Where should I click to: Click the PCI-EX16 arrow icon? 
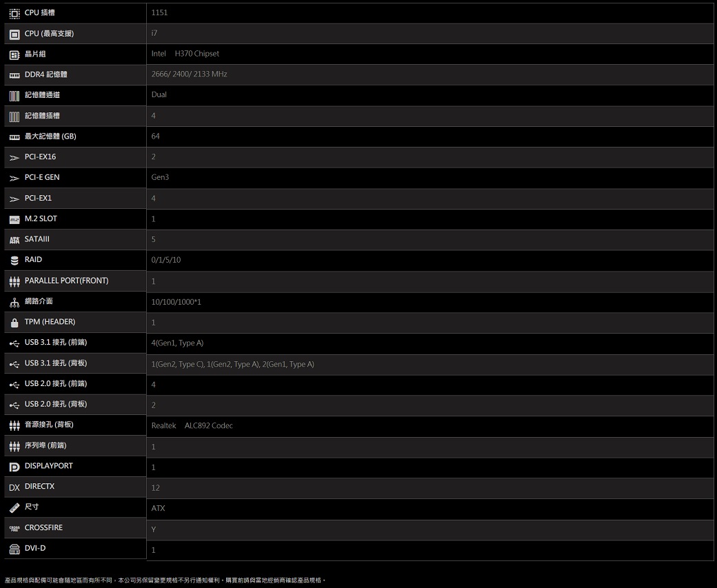pos(14,157)
